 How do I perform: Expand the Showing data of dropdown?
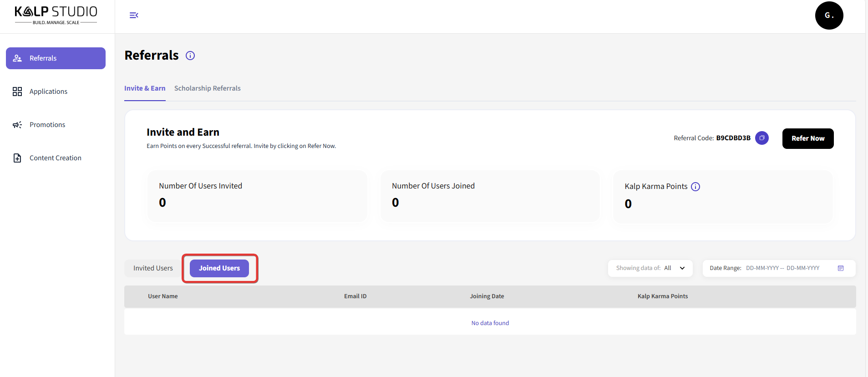click(650, 268)
